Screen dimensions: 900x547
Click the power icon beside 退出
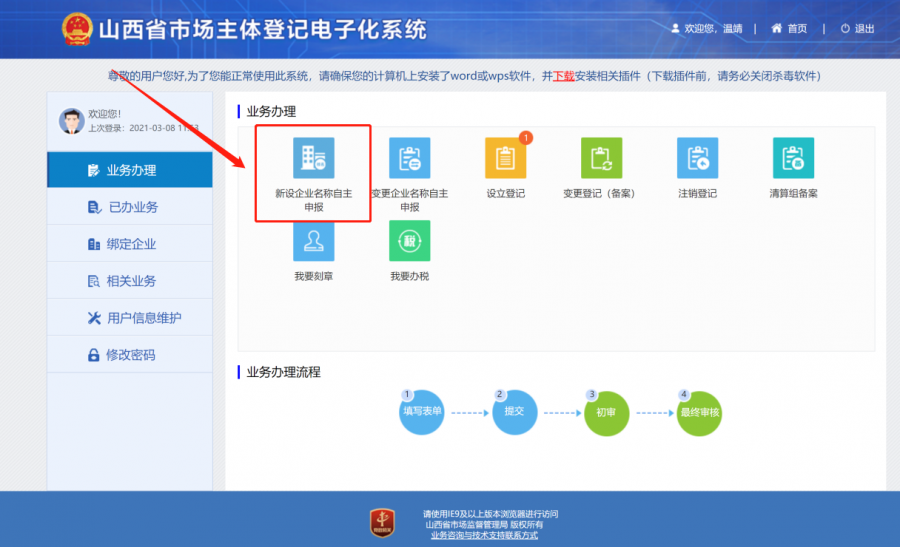(845, 28)
